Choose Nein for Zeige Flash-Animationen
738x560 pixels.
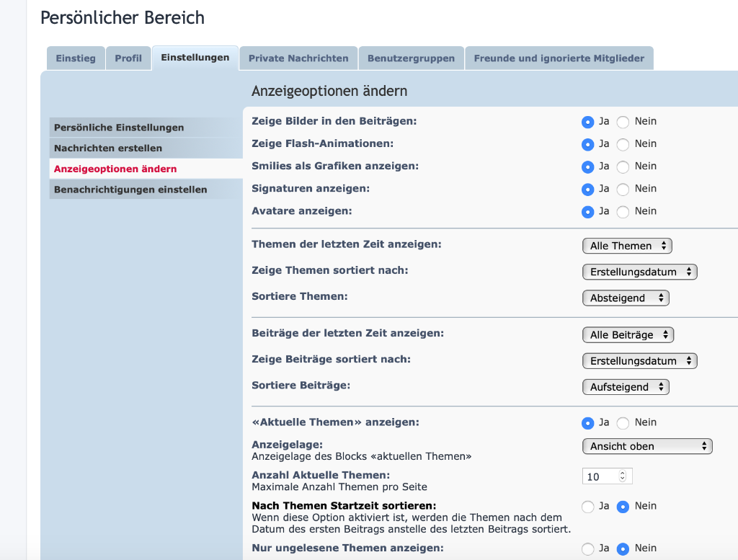pyautogui.click(x=623, y=144)
